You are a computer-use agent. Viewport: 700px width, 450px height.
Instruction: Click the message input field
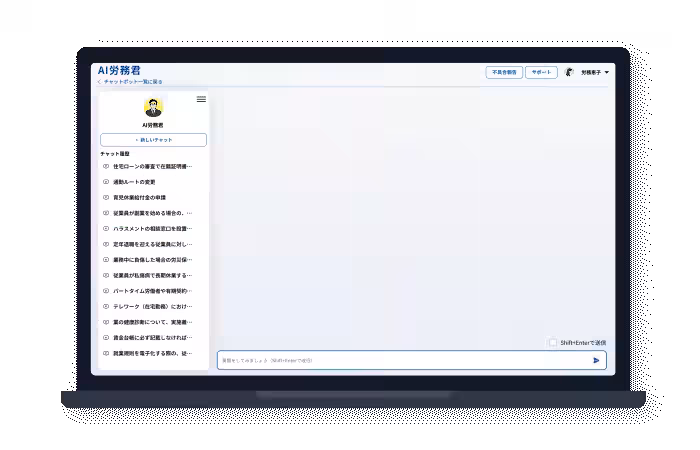(400, 360)
